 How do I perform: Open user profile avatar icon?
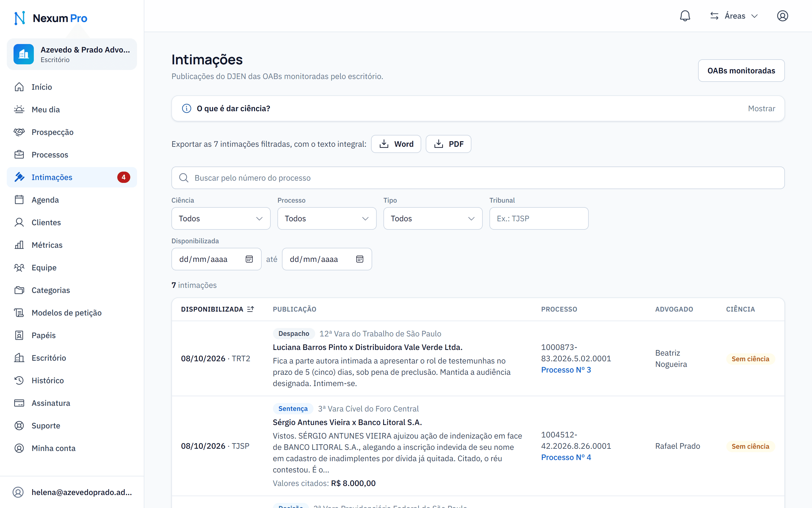[782, 16]
